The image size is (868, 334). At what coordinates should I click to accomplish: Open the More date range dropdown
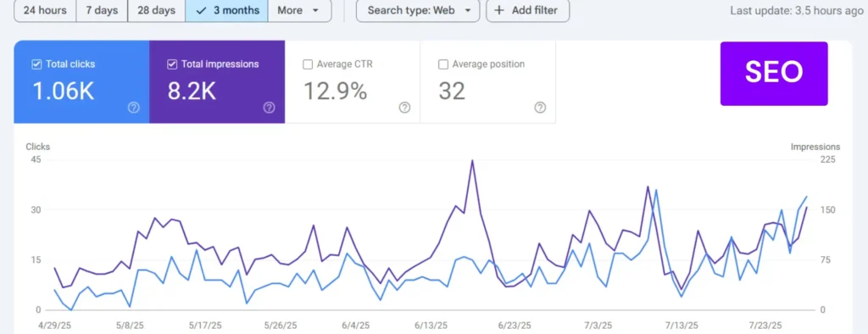[299, 10]
